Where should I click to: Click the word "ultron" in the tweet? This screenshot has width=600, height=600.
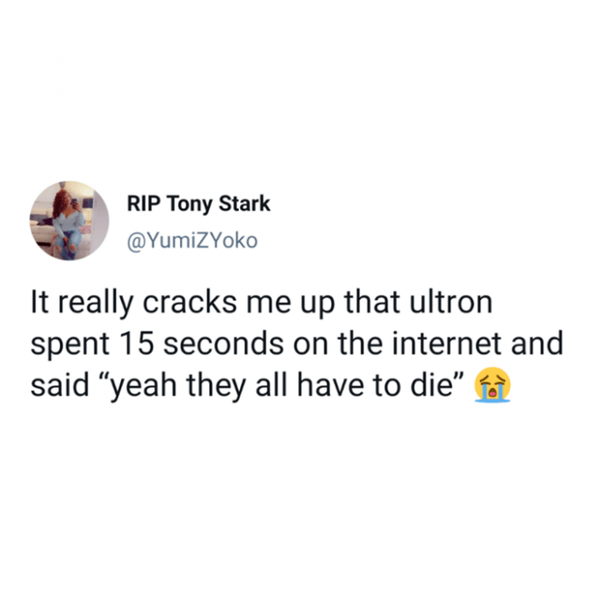451,302
